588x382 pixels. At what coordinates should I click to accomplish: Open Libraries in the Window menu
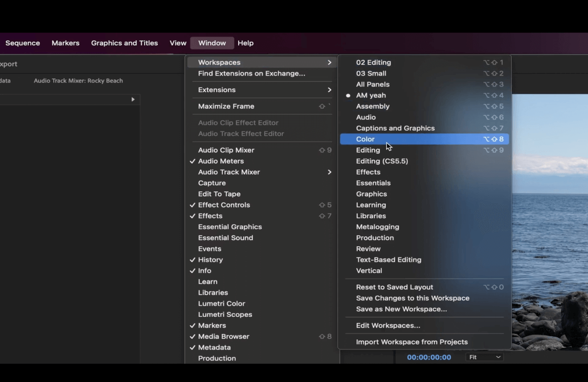pyautogui.click(x=261, y=293)
